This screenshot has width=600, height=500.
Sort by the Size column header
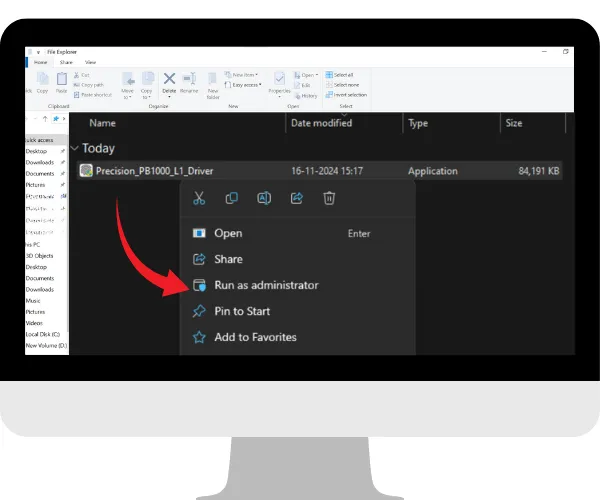(514, 123)
